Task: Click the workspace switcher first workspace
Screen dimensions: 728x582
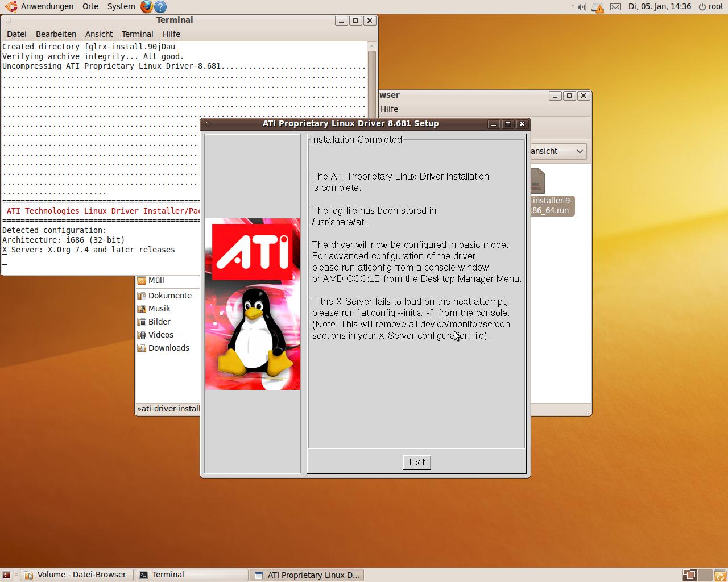Action: (689, 575)
